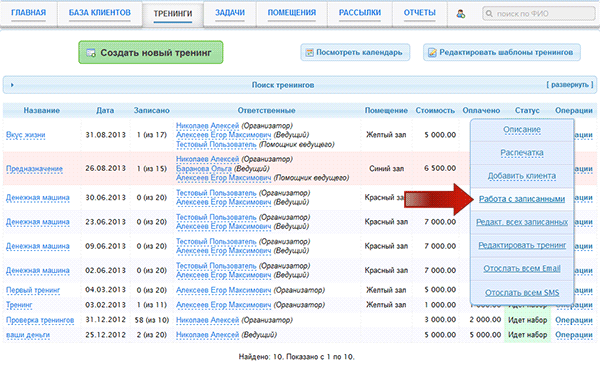Open Операции dropdown for Проверка тренингов
Image resolution: width=600 pixels, height=370 pixels.
(x=574, y=320)
